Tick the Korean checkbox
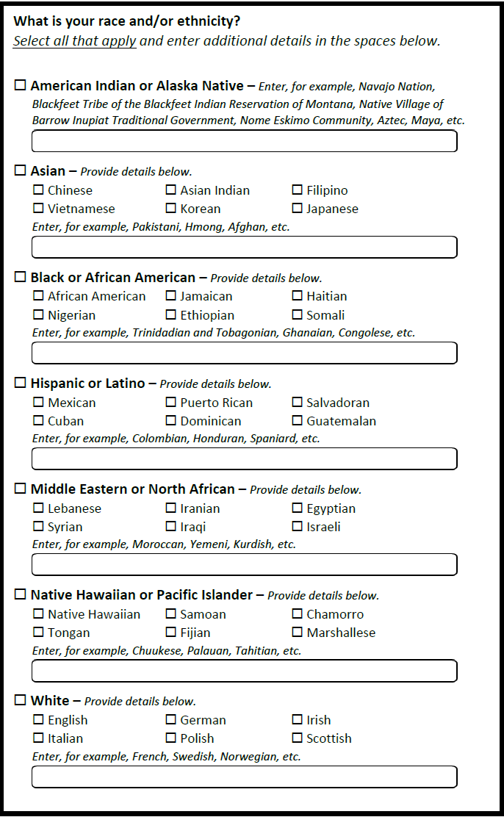The height and width of the screenshot is (817, 504). coord(171,209)
